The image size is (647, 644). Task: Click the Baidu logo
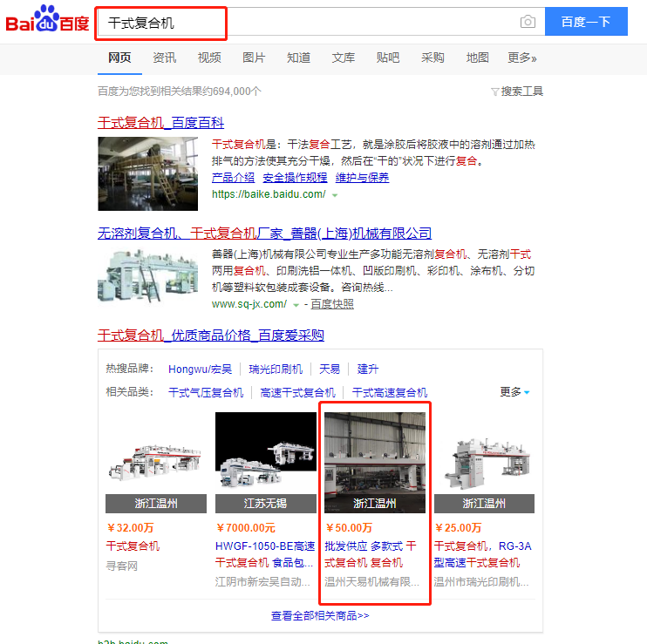coord(47,19)
